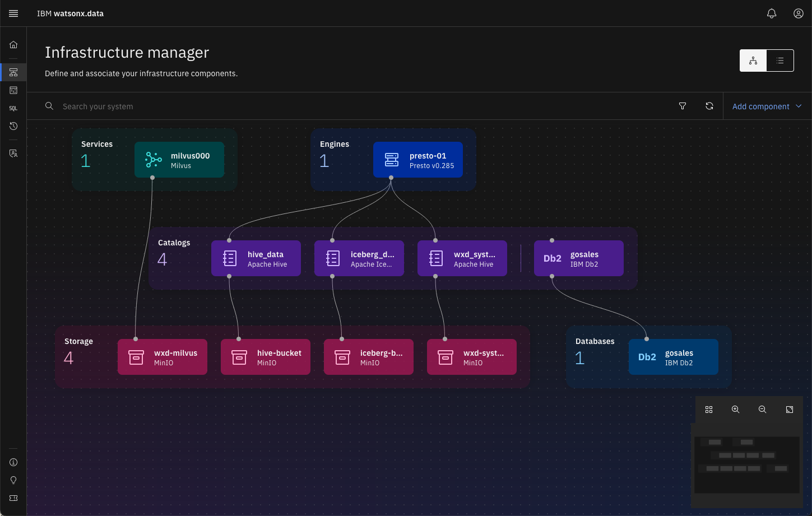Click the Infrastructure manager heading

(127, 52)
